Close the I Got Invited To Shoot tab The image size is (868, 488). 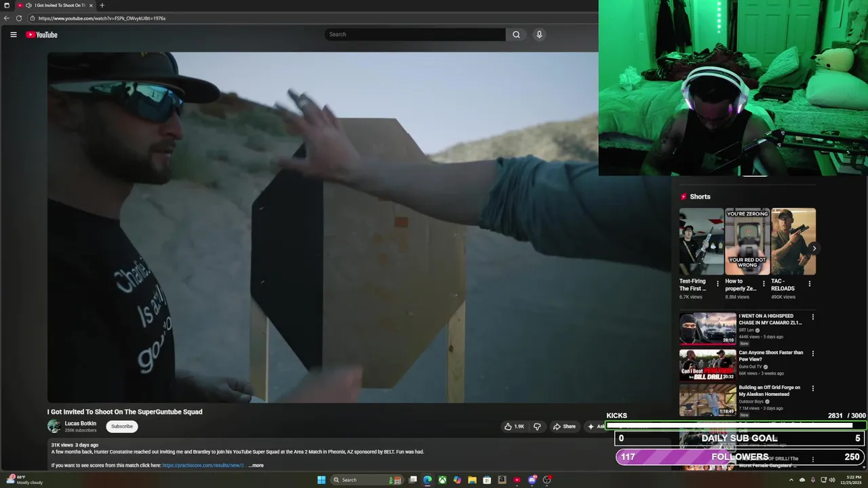tap(91, 5)
